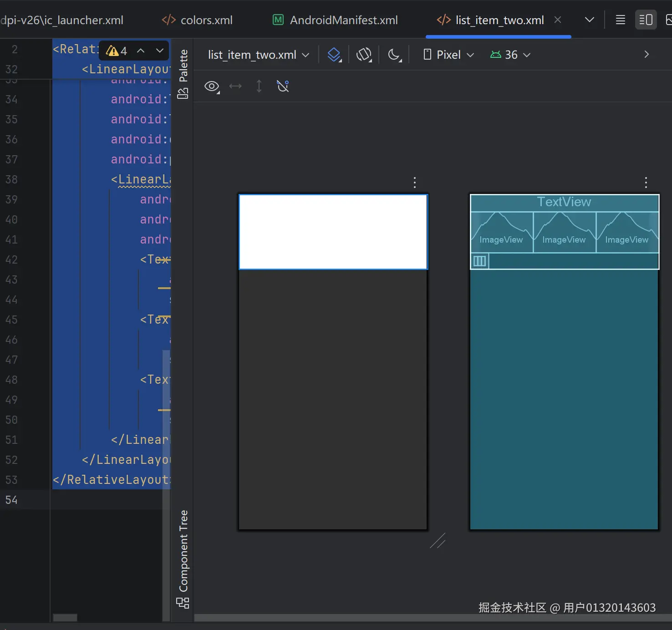The height and width of the screenshot is (630, 672).
Task: Click the warnings count indicator
Action: pos(117,51)
